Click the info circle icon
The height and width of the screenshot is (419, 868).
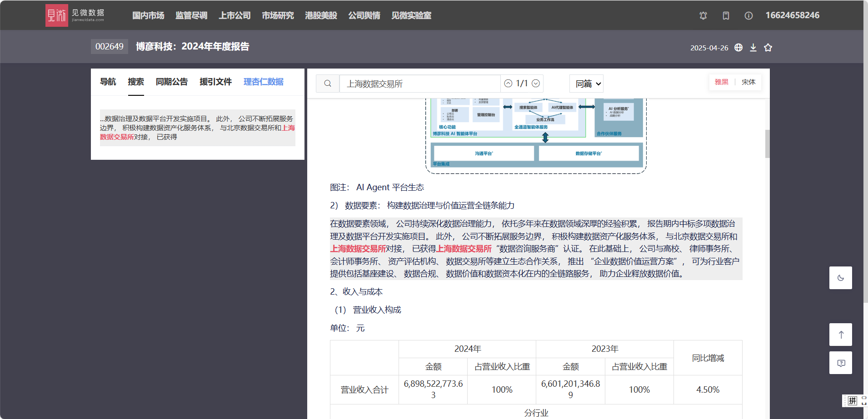pos(748,15)
